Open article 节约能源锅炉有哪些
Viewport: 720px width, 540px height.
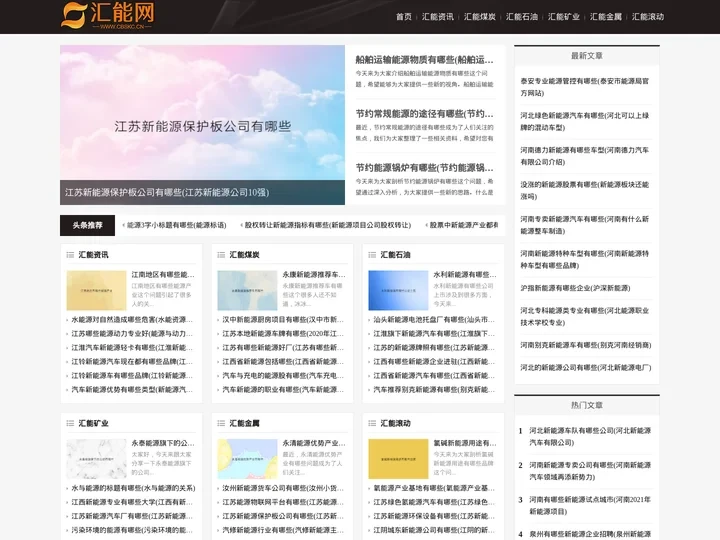[424, 168]
